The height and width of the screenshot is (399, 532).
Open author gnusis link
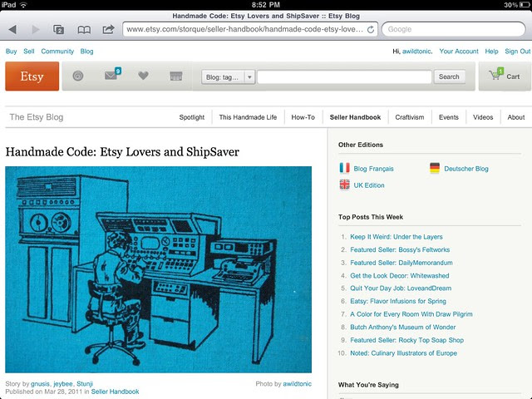[x=40, y=384]
